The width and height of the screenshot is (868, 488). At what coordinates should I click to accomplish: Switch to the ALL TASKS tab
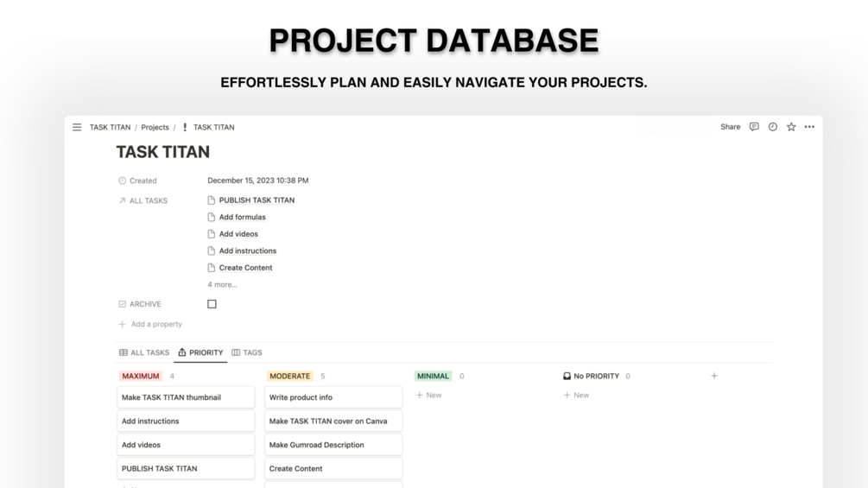pyautogui.click(x=144, y=352)
